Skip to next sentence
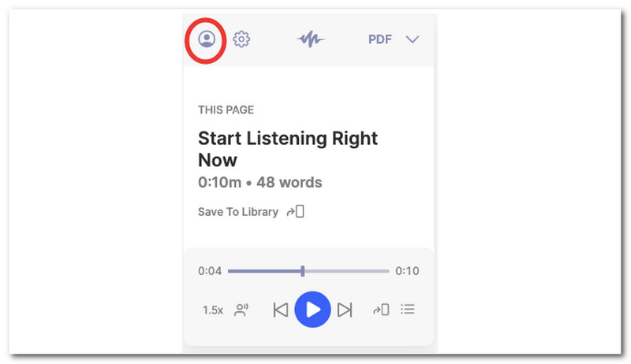The height and width of the screenshot is (364, 631). click(x=345, y=310)
